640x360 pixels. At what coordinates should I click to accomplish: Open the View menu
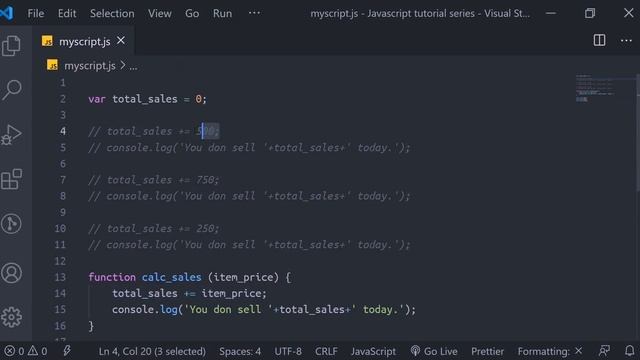(x=160, y=13)
